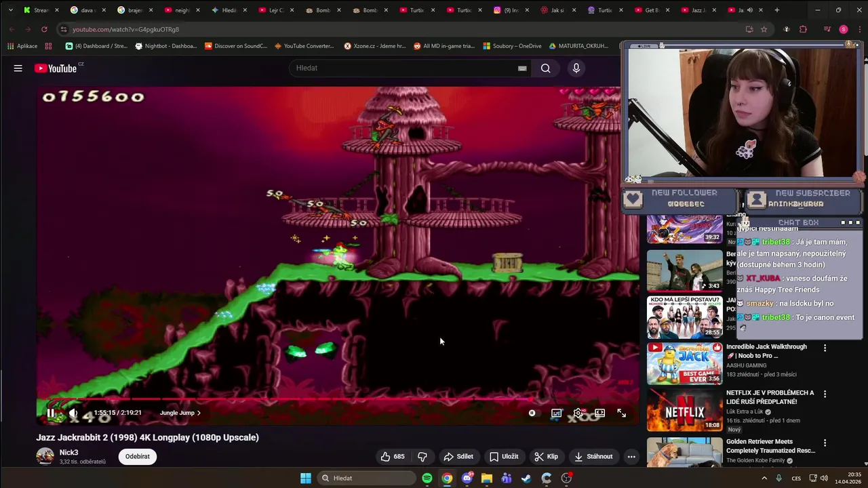Open the MATURITA_OKRUH bookmark folder
The width and height of the screenshot is (868, 488).
[578, 46]
